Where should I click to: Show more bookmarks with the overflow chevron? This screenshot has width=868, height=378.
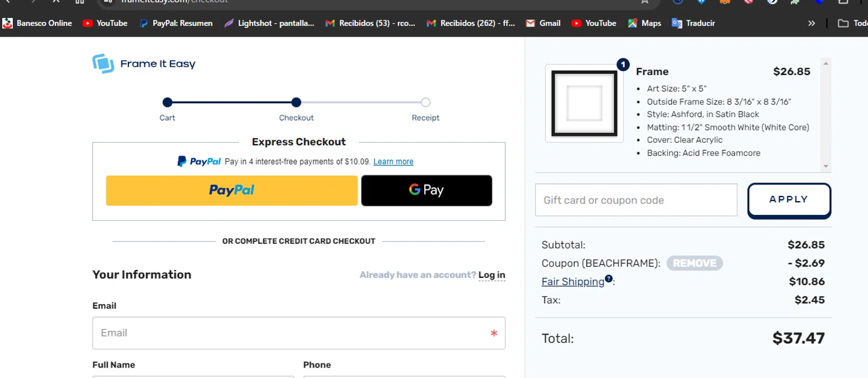click(811, 23)
